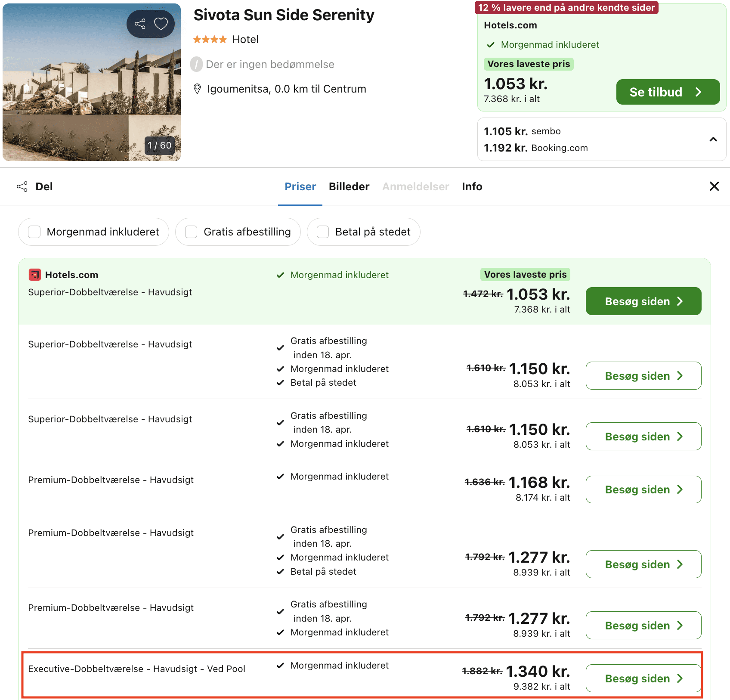The width and height of the screenshot is (730, 700).
Task: Click Besøg siden for 1.168 kr. Premium room
Action: (643, 489)
